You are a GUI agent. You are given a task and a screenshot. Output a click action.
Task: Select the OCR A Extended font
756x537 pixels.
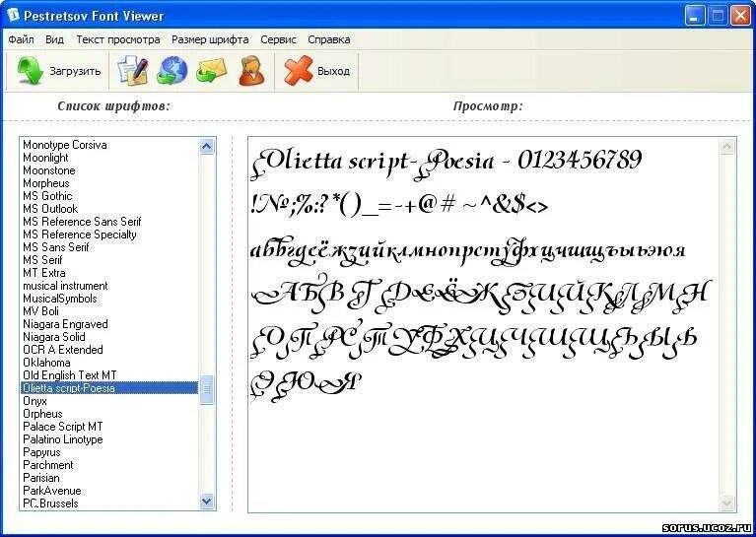pyautogui.click(x=109, y=350)
